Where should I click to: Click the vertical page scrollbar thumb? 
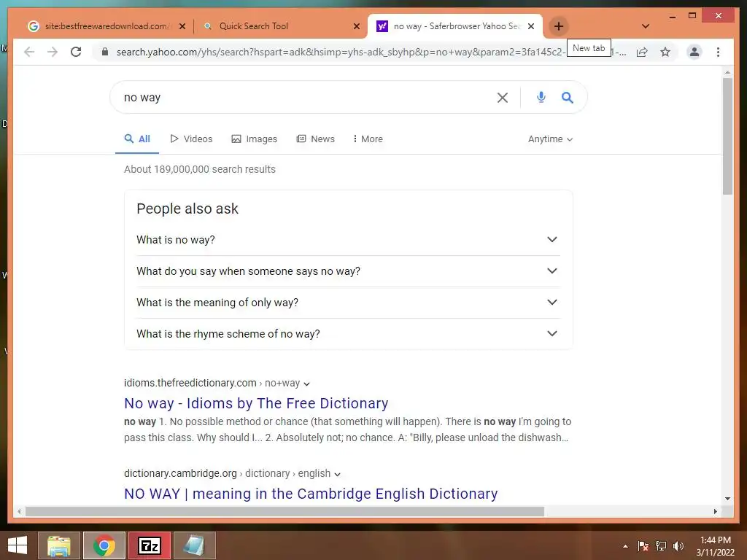click(x=727, y=136)
